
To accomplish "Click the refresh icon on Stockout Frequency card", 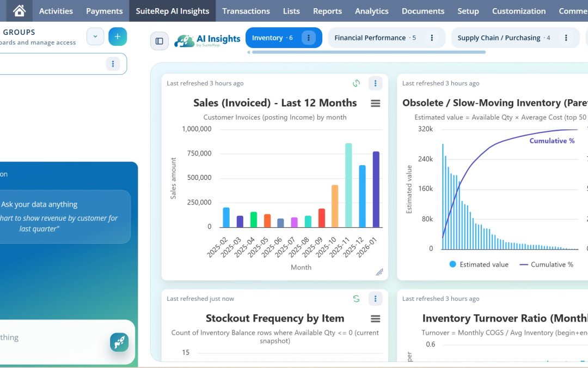I will click(x=357, y=298).
